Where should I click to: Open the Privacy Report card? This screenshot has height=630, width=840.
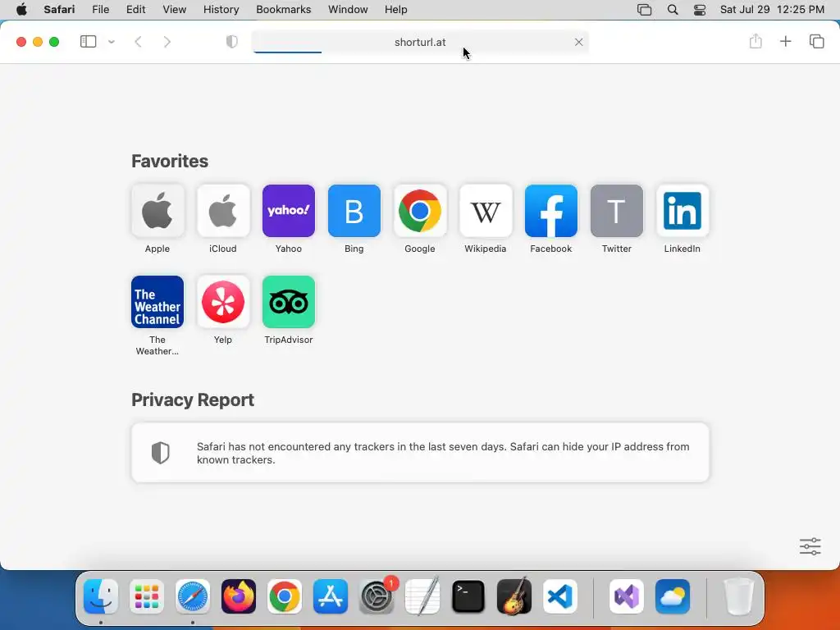pyautogui.click(x=420, y=453)
